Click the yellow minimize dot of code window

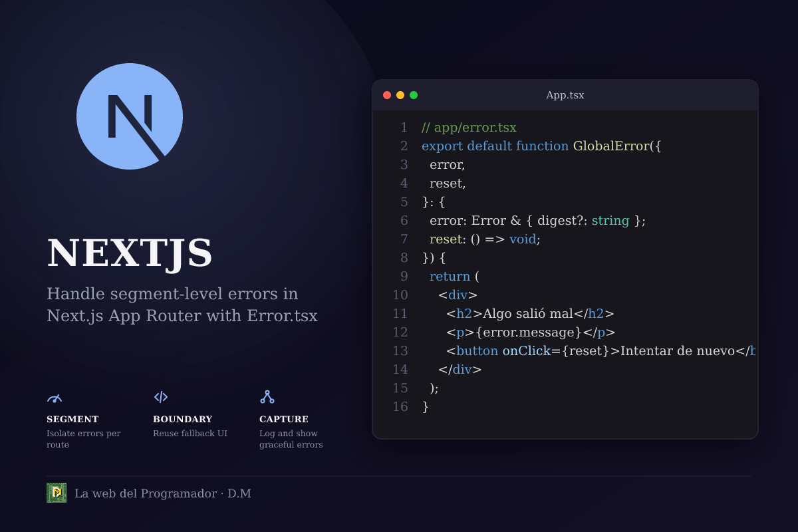(400, 95)
